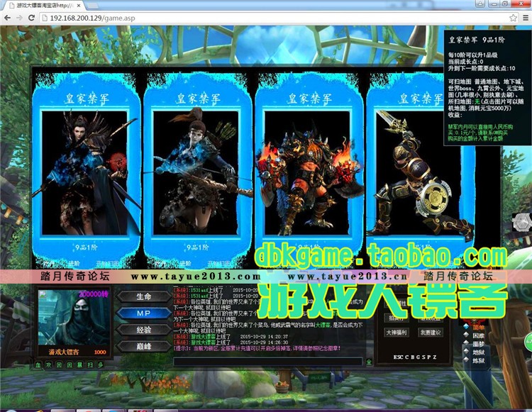Screen dimensions: 532x412
Task: Click the 经验 button
Action: (x=144, y=330)
